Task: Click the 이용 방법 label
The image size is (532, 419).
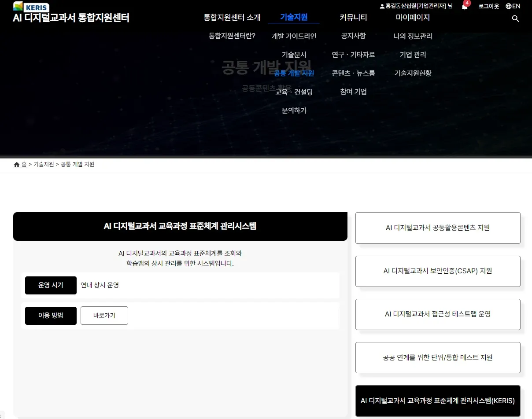Action: (51, 316)
